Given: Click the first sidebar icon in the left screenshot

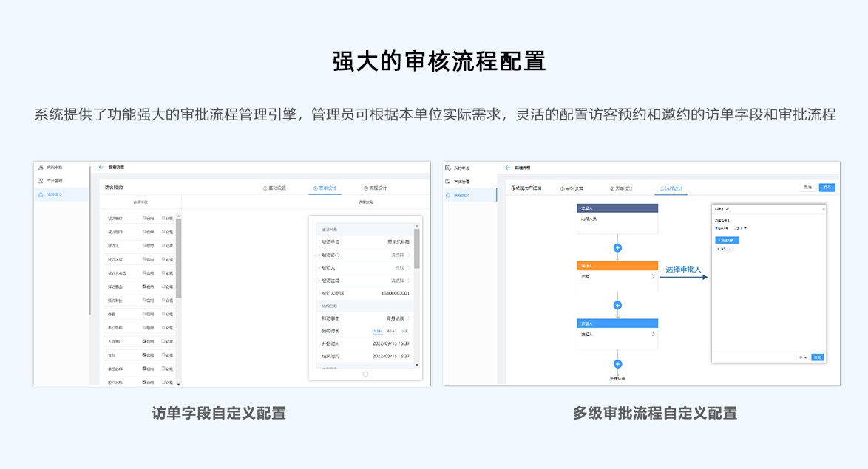Looking at the screenshot, I should (x=41, y=168).
